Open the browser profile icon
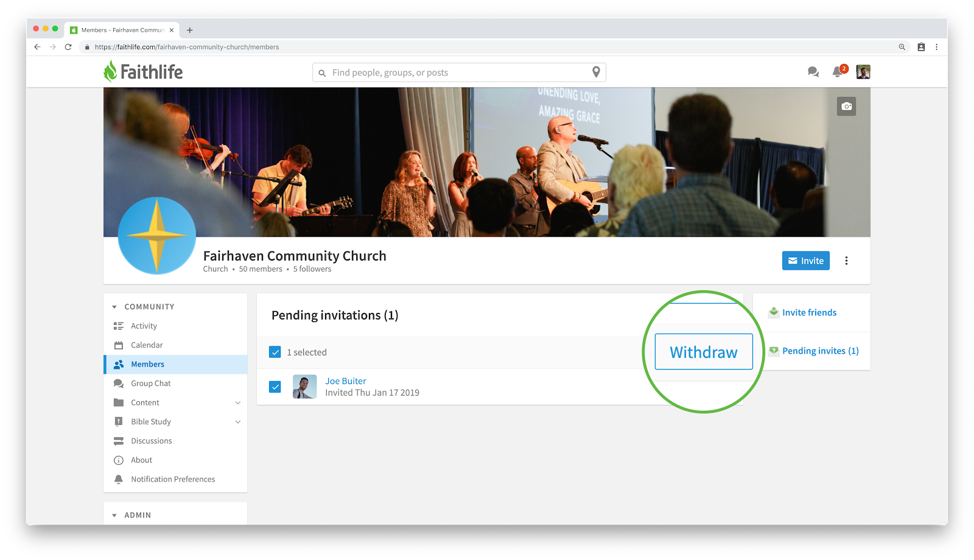 pyautogui.click(x=921, y=47)
